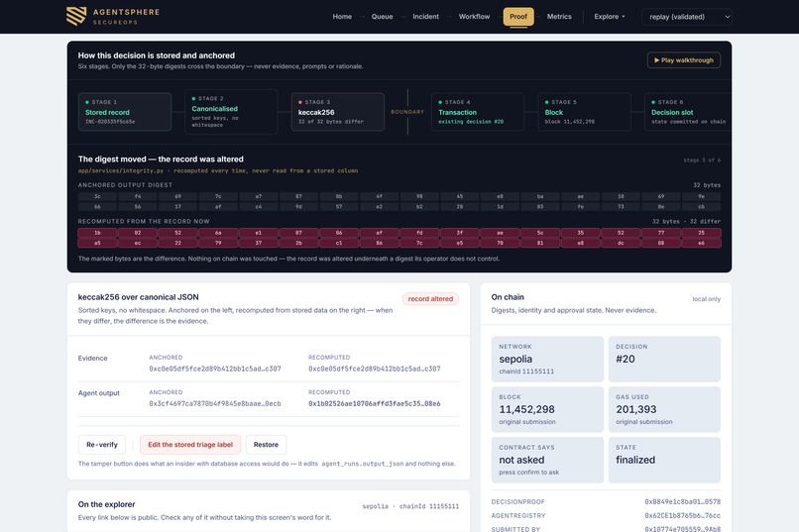Click the BLOCK 11,452,298 tile
This screenshot has height=532, width=799.
tap(547, 409)
